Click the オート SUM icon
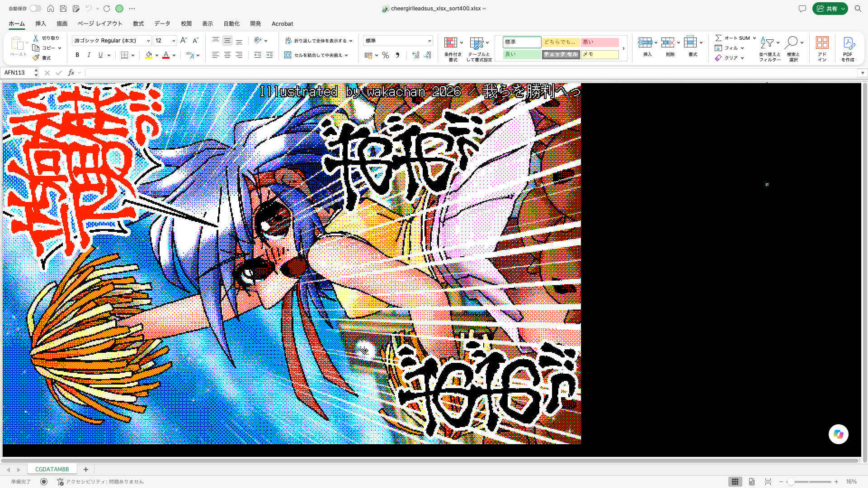Image resolution: width=868 pixels, height=488 pixels. (718, 38)
